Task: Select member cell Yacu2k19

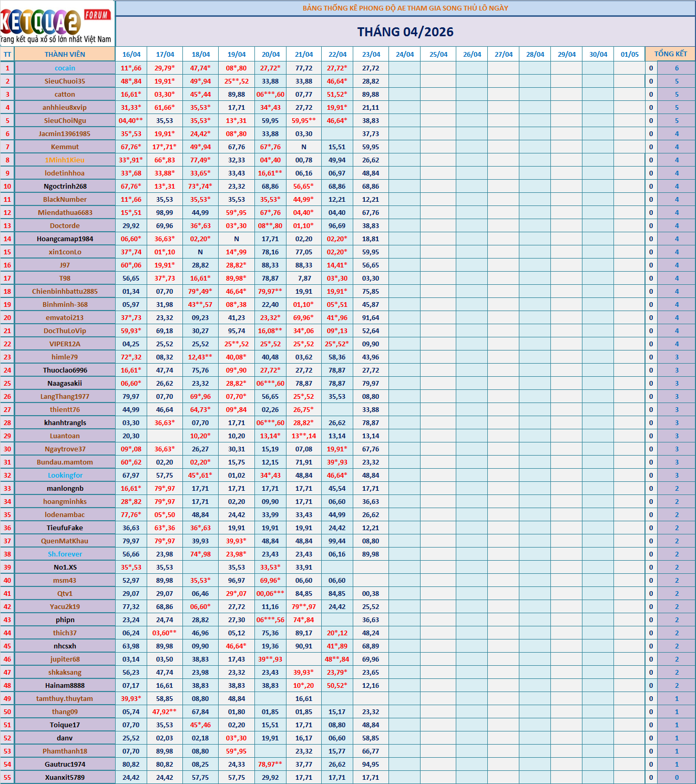Action: 65,606
